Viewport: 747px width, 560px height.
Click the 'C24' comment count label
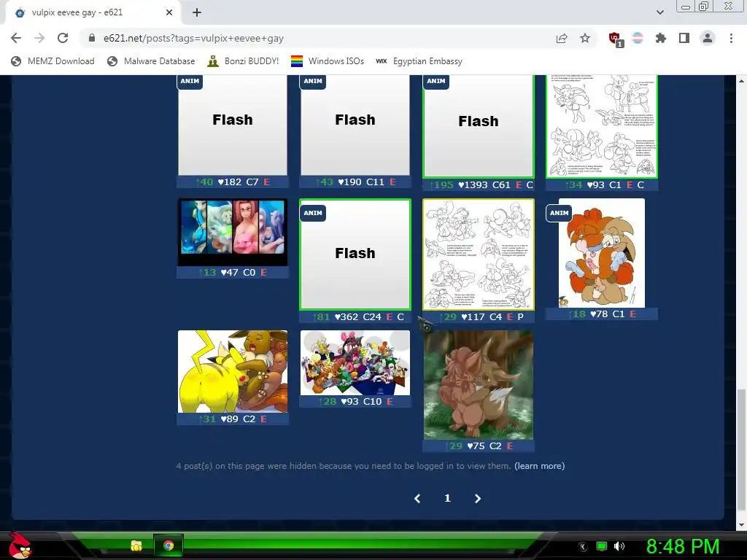372,316
